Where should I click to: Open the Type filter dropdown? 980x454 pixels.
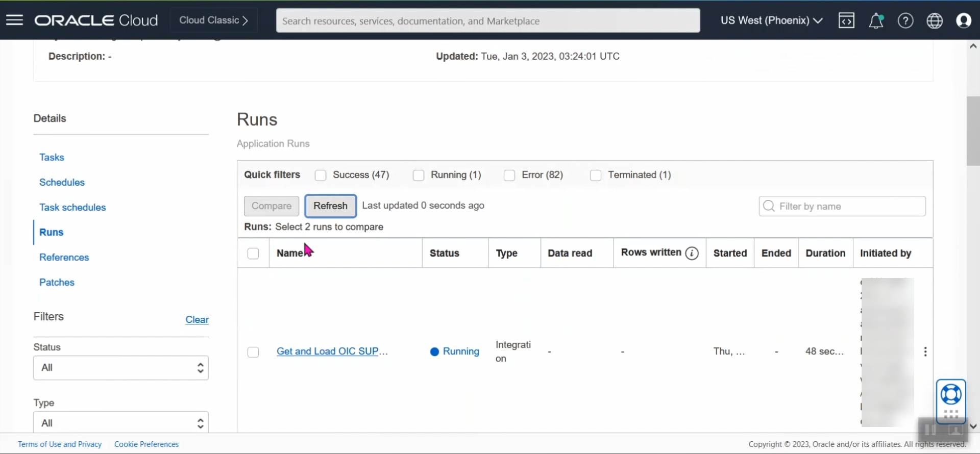(x=121, y=423)
